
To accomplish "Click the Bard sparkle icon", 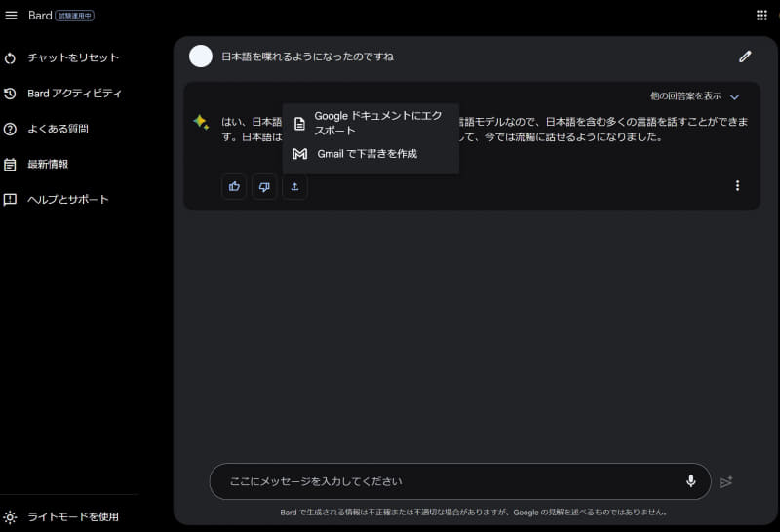I will (201, 122).
